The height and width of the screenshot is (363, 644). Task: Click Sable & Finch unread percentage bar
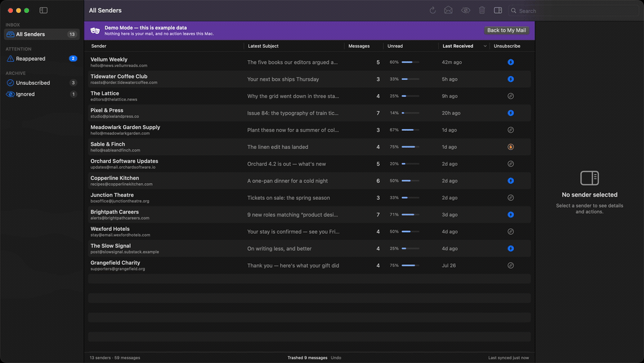pos(410,147)
